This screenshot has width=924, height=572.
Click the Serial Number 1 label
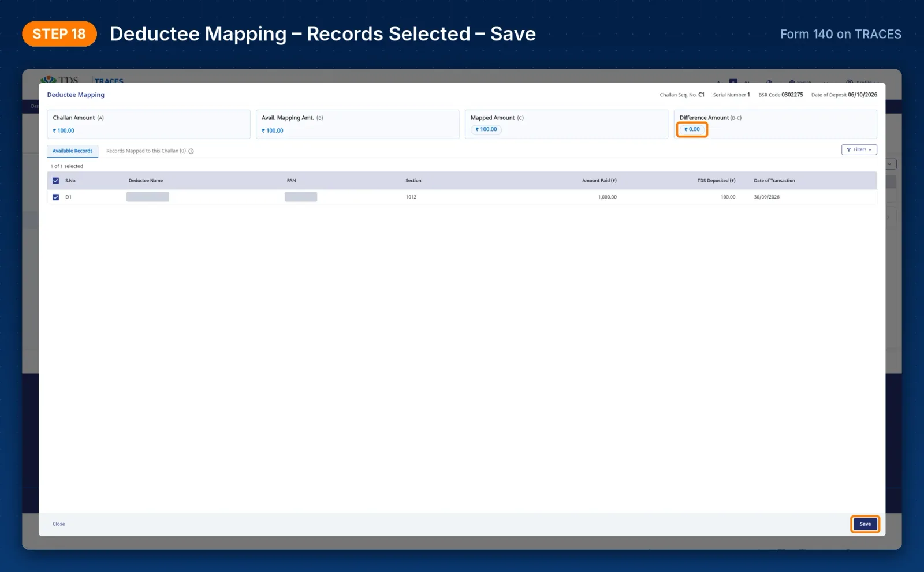click(x=731, y=95)
